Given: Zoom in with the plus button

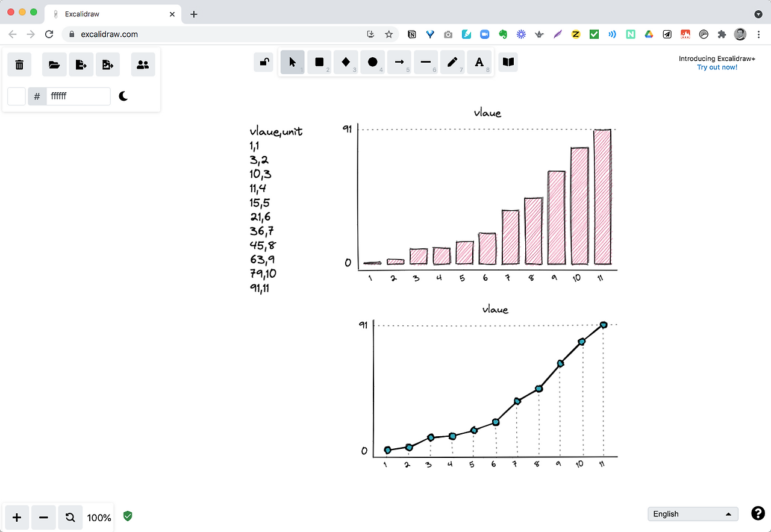Looking at the screenshot, I should 17,517.
